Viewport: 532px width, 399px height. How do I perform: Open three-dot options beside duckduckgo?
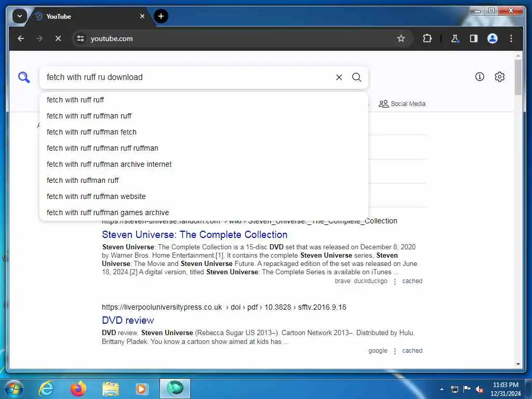point(395,282)
